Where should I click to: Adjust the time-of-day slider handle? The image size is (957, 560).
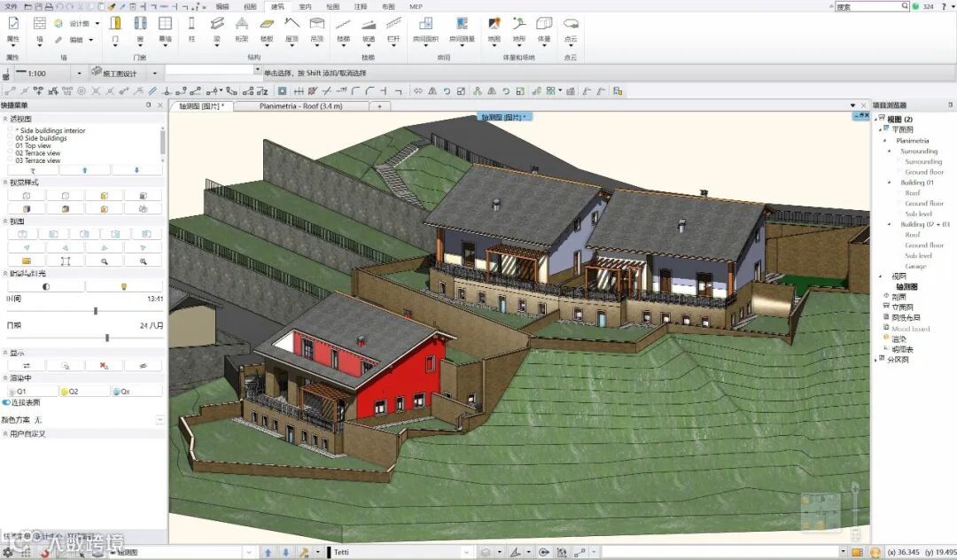[95, 311]
